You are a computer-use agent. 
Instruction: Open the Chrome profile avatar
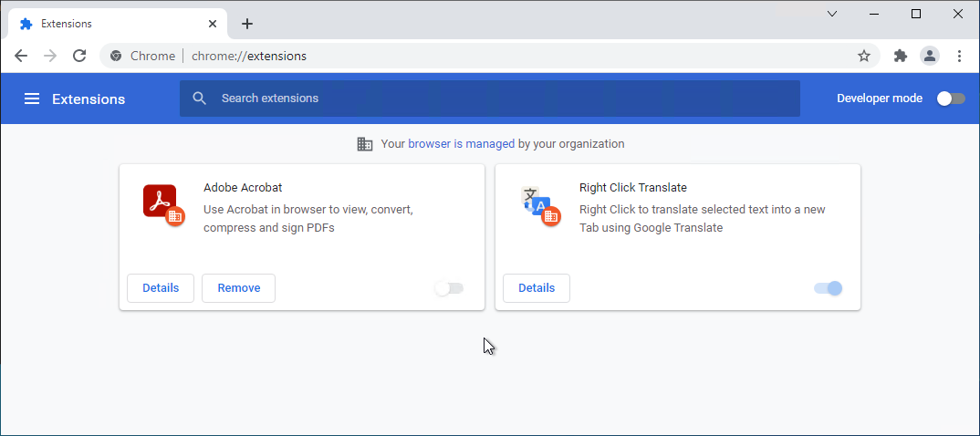(x=930, y=56)
